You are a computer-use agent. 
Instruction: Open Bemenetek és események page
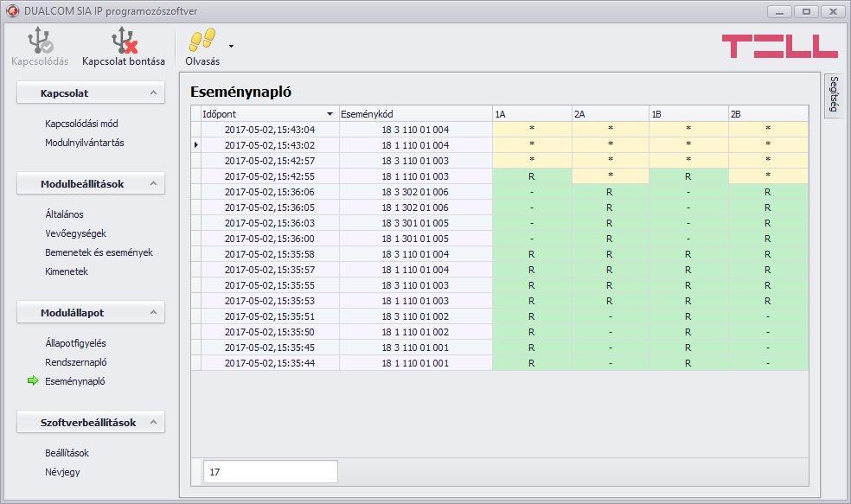(x=99, y=252)
